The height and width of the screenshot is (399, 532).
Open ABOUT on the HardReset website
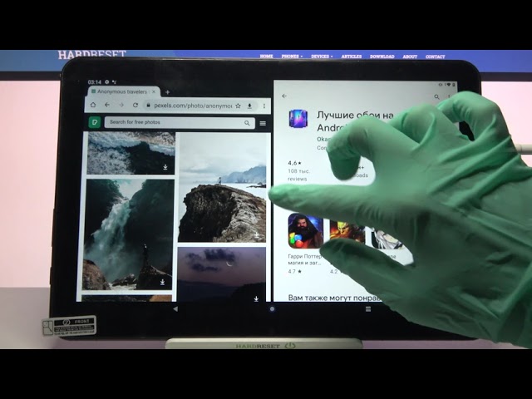(x=410, y=57)
